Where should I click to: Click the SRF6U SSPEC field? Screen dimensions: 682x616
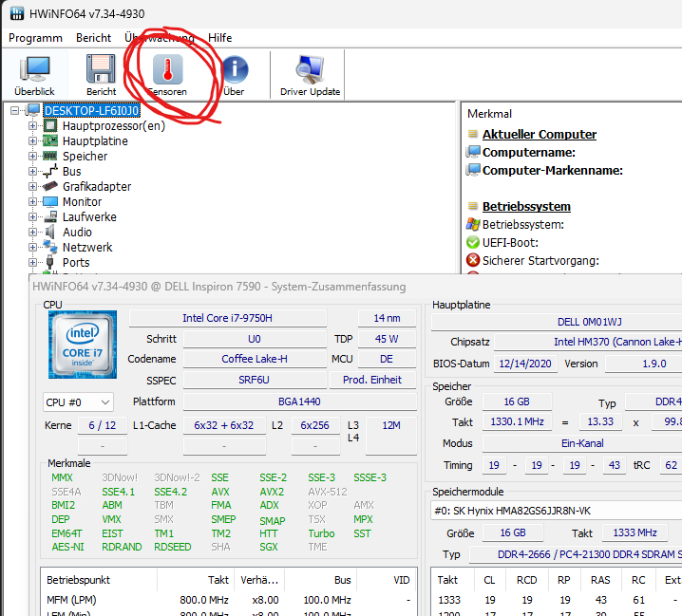[255, 380]
